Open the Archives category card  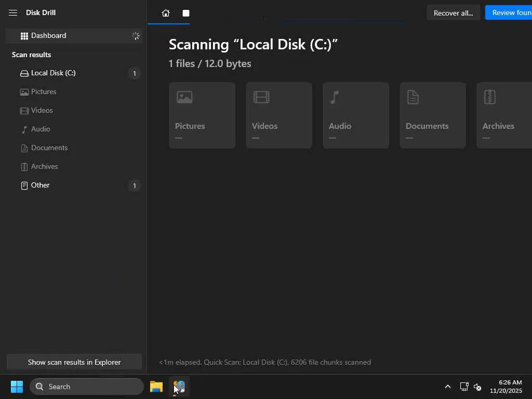504,115
